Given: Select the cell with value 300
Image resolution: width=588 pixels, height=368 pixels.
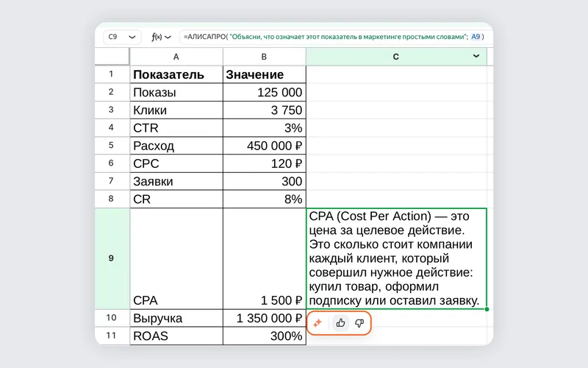Looking at the screenshot, I should [x=265, y=181].
